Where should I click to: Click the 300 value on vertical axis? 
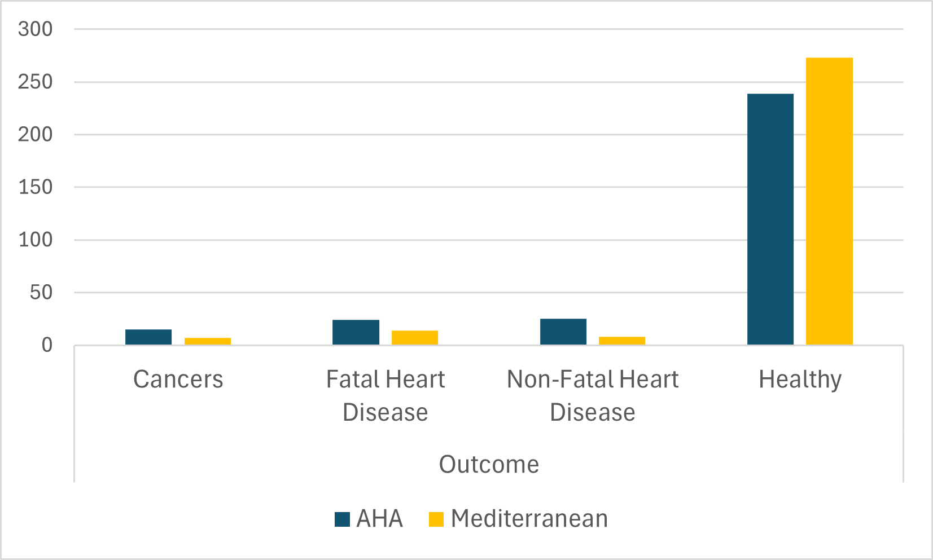(x=35, y=29)
